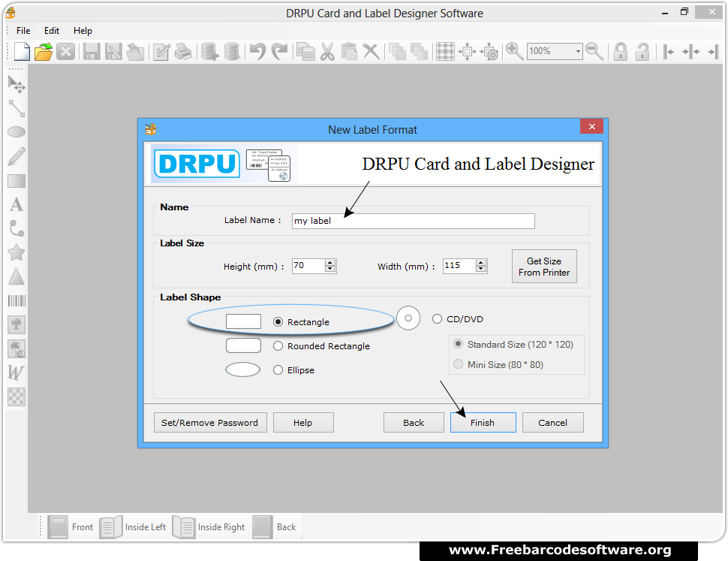The width and height of the screenshot is (728, 561).
Task: Choose Rounded Rectangle label shape
Action: pyautogui.click(x=278, y=346)
